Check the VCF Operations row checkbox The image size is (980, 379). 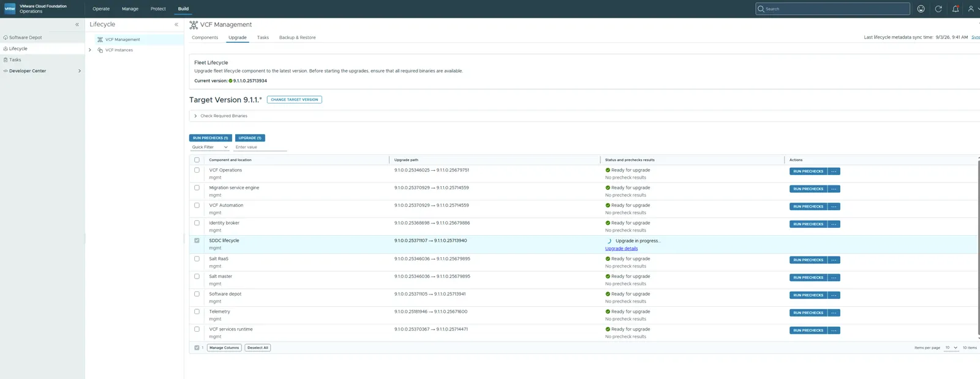[x=197, y=170]
